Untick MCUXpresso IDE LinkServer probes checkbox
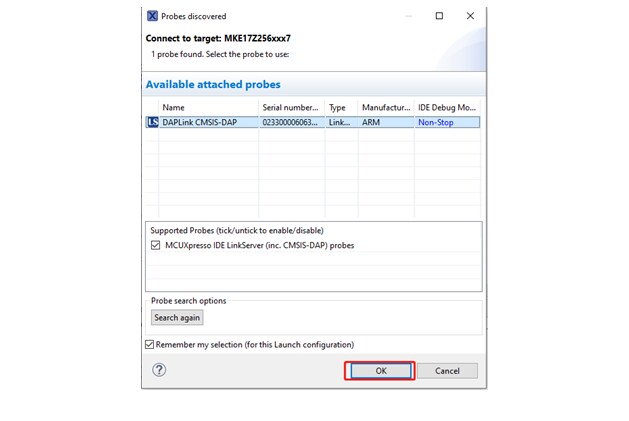The height and width of the screenshot is (421, 629). (155, 245)
